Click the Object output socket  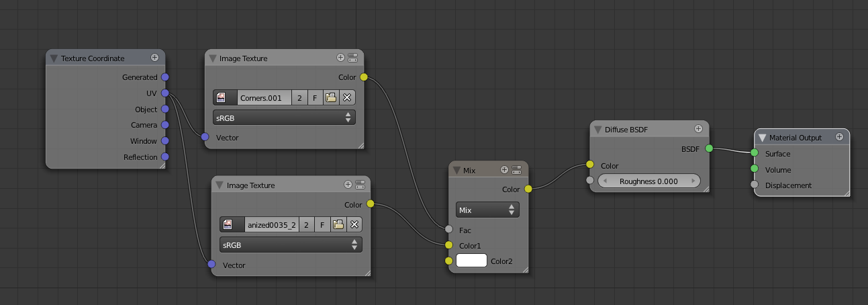(x=165, y=110)
